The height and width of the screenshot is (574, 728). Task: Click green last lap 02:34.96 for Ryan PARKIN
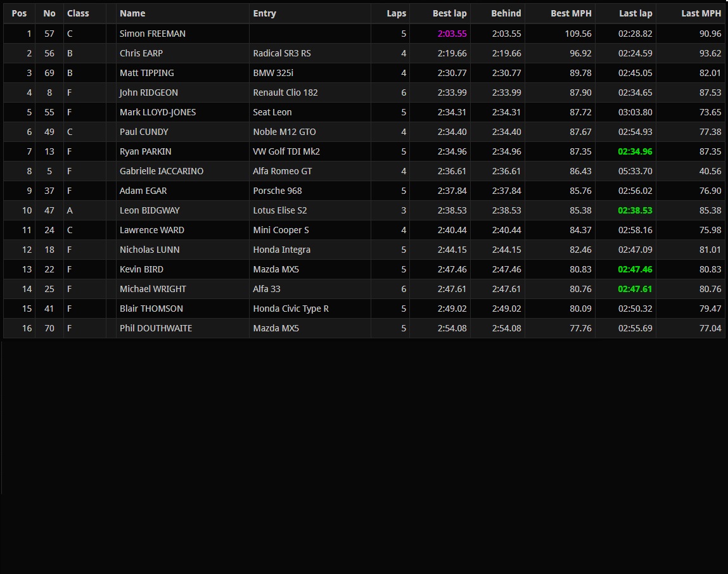click(635, 151)
